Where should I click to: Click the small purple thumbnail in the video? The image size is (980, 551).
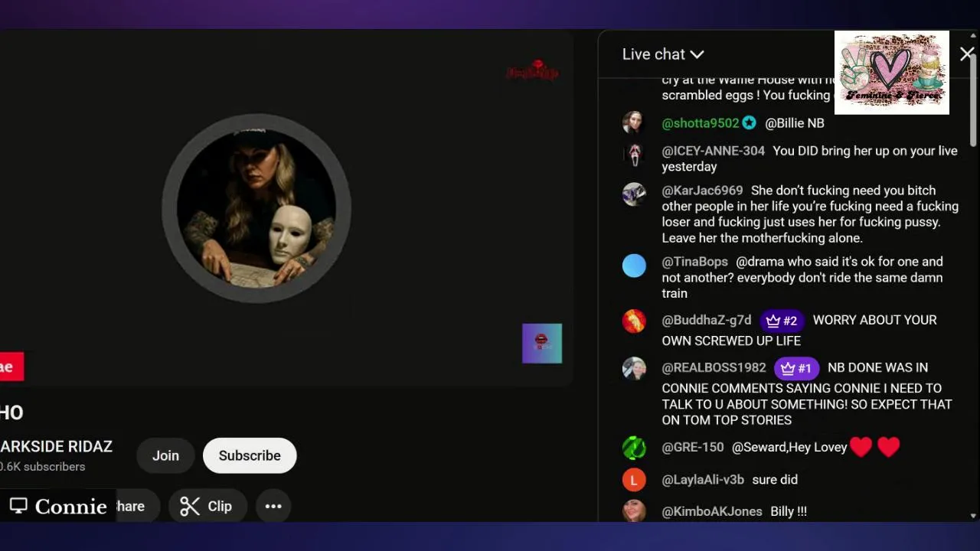[x=542, y=343]
